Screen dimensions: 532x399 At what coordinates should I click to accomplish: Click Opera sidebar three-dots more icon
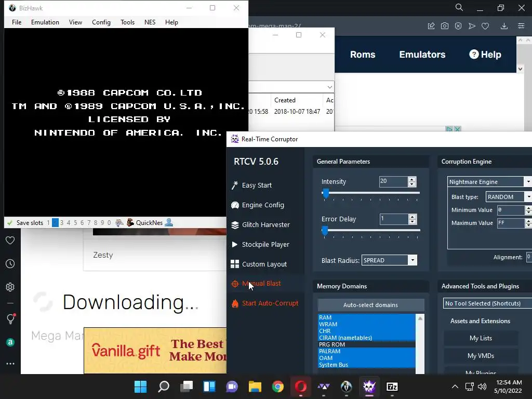10,364
